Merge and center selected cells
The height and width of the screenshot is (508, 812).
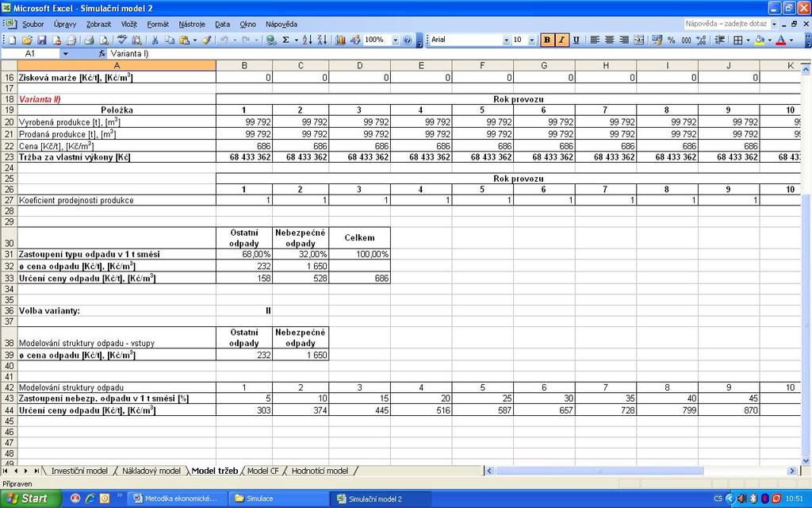pyautogui.click(x=639, y=40)
